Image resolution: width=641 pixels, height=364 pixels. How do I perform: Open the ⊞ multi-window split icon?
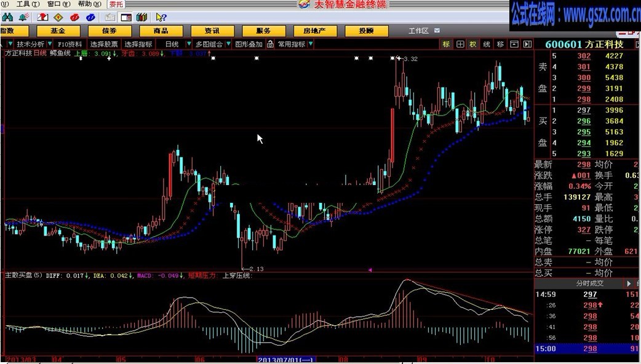460,44
